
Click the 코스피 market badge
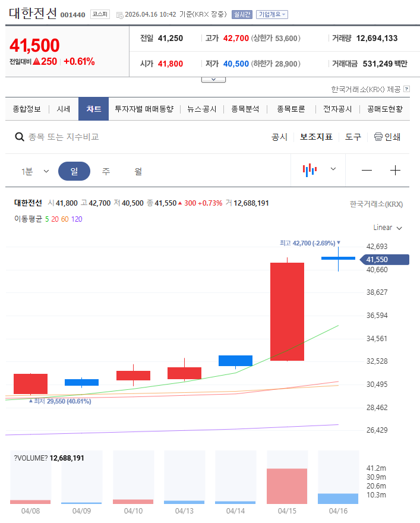pos(100,14)
